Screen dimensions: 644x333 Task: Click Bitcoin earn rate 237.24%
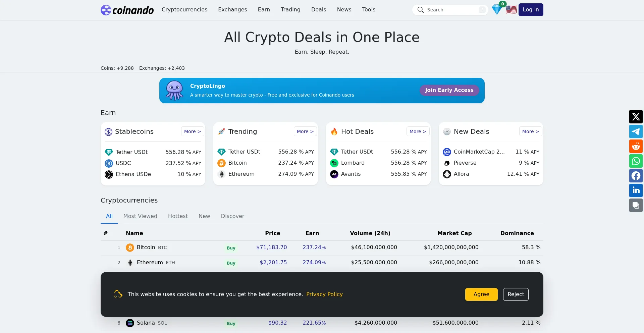(x=314, y=247)
